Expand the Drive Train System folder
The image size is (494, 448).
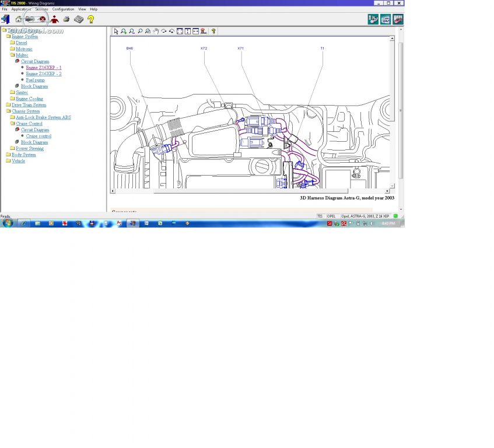9,104
